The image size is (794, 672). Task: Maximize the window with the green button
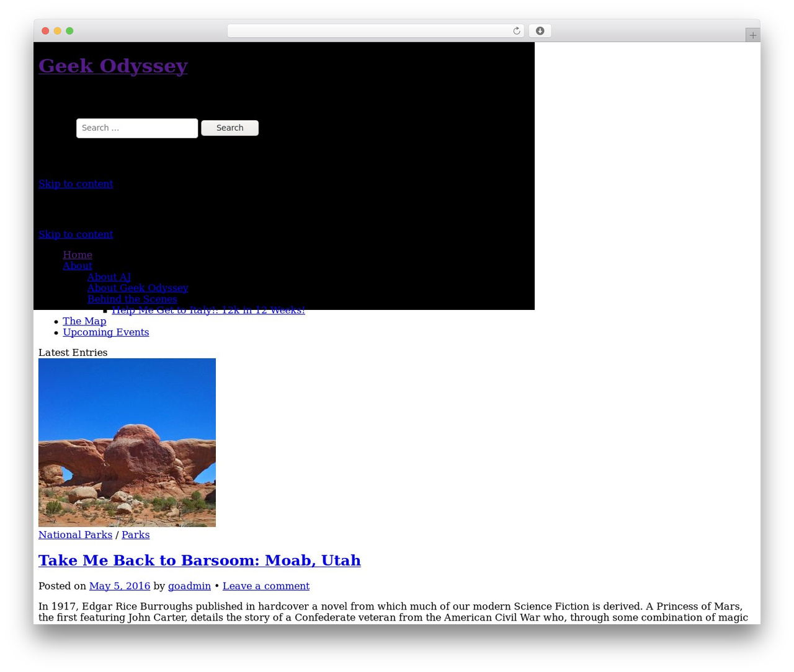[x=69, y=31]
